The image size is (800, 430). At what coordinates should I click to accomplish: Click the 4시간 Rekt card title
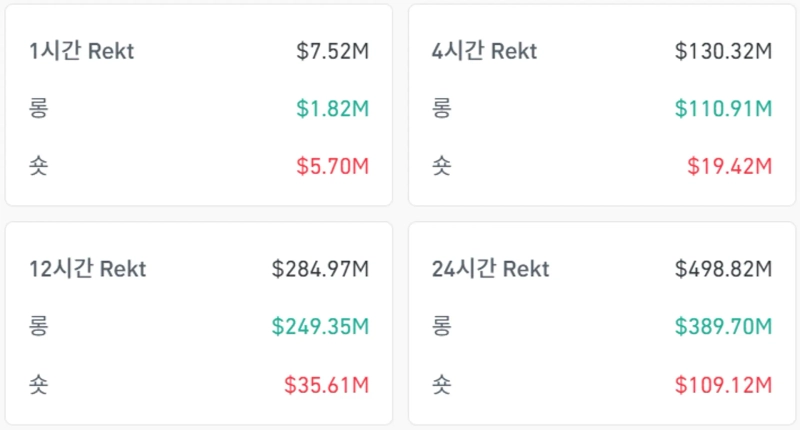pyautogui.click(x=484, y=51)
